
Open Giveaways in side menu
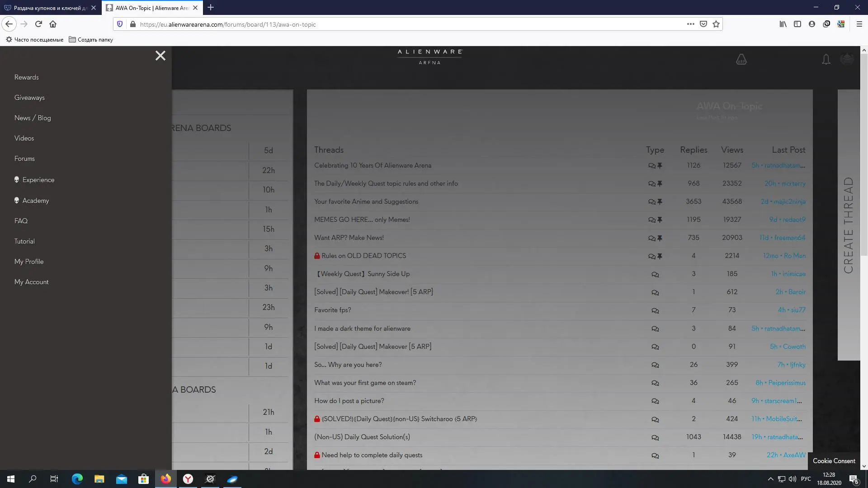pyautogui.click(x=29, y=98)
